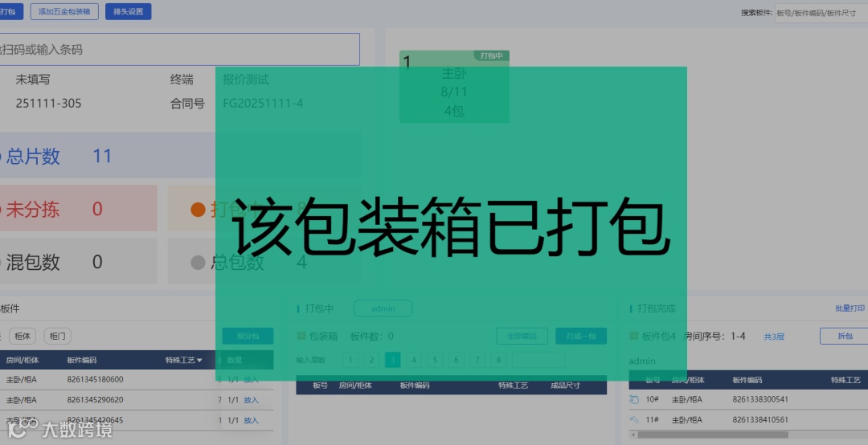
Task: Select the 主卧 8/11 package card
Action: 454,86
